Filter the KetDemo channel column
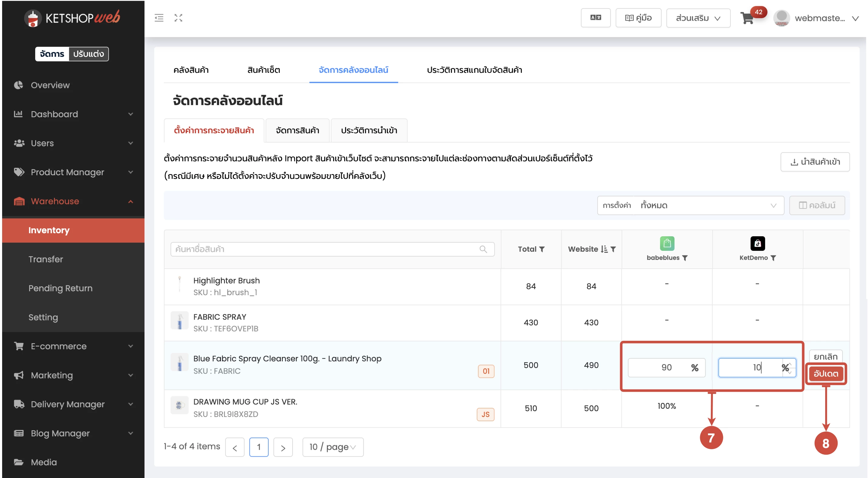The width and height of the screenshot is (868, 478). point(773,258)
